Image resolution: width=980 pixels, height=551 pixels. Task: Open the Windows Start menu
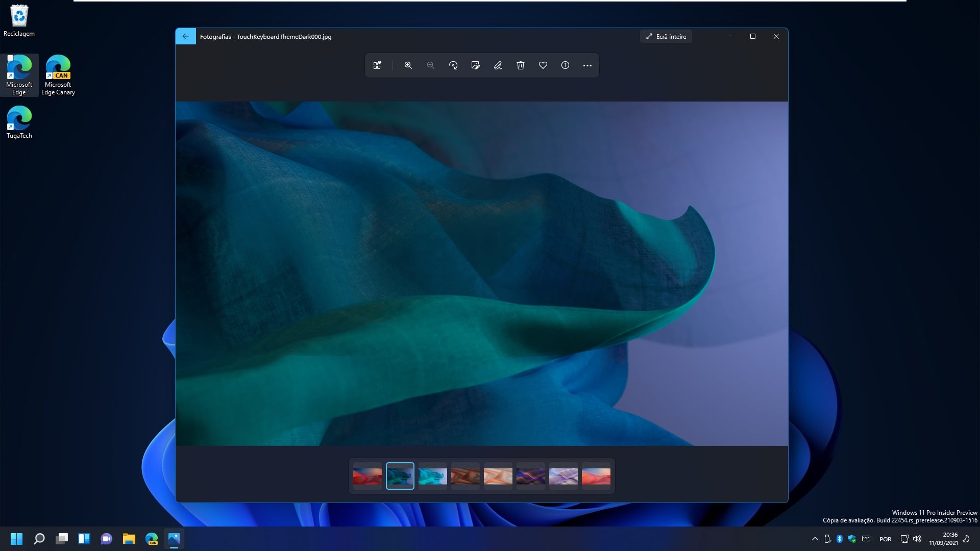click(17, 539)
